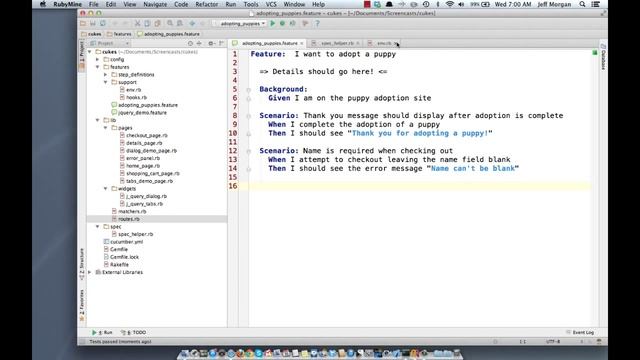Open the TODO tool window button
The image size is (640, 360).
(x=133, y=333)
